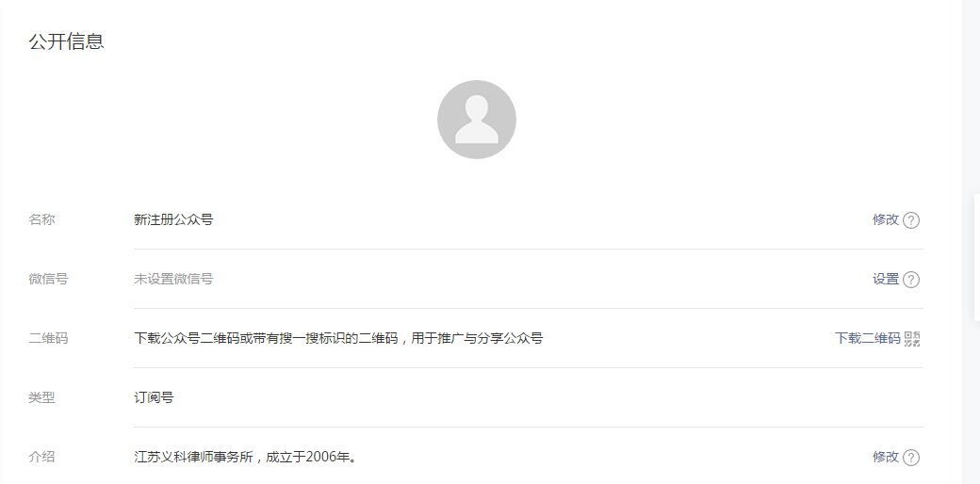This screenshot has height=484, width=980.
Task: Click the 二维码 field label
Action: [48, 338]
